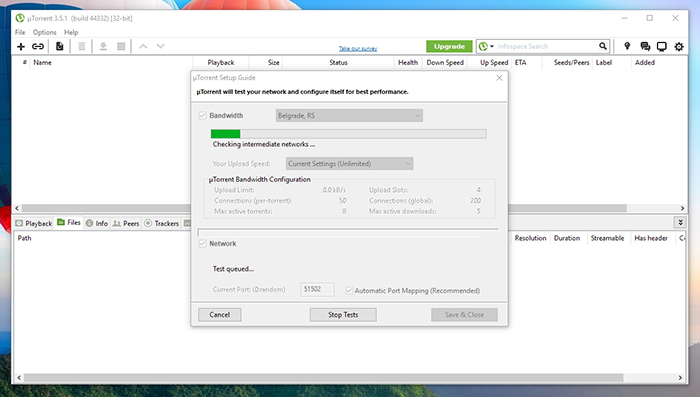The height and width of the screenshot is (397, 700).
Task: Click Move Up Queue arrow icon
Action: pyautogui.click(x=143, y=46)
